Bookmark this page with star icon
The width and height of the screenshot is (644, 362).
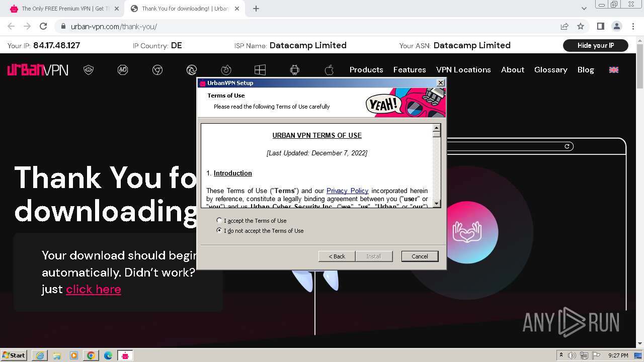point(581,26)
